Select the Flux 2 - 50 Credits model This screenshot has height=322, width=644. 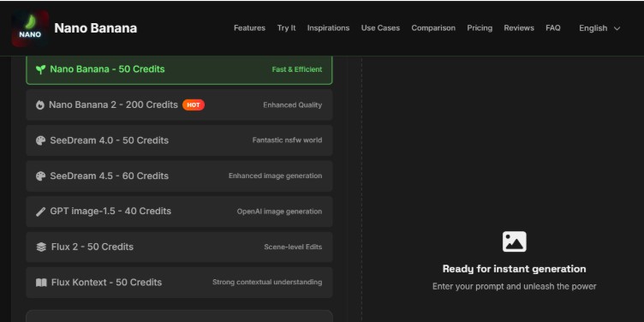click(179, 247)
